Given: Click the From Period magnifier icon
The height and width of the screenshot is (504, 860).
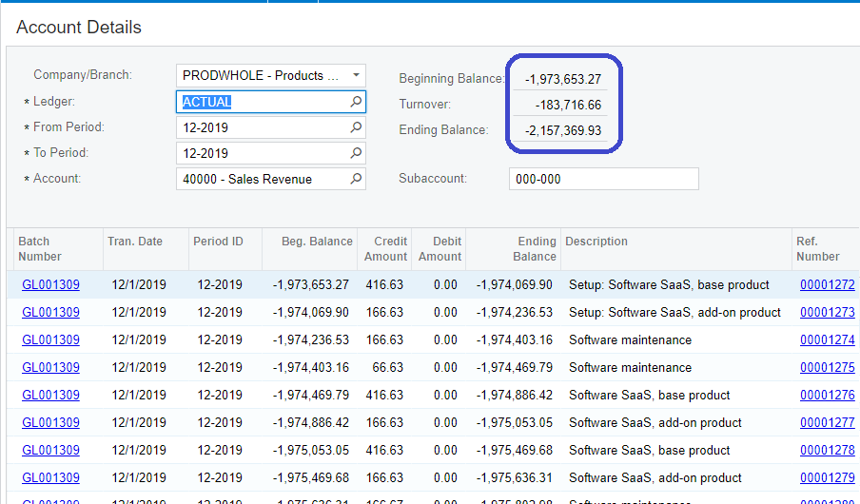Looking at the screenshot, I should click(356, 127).
